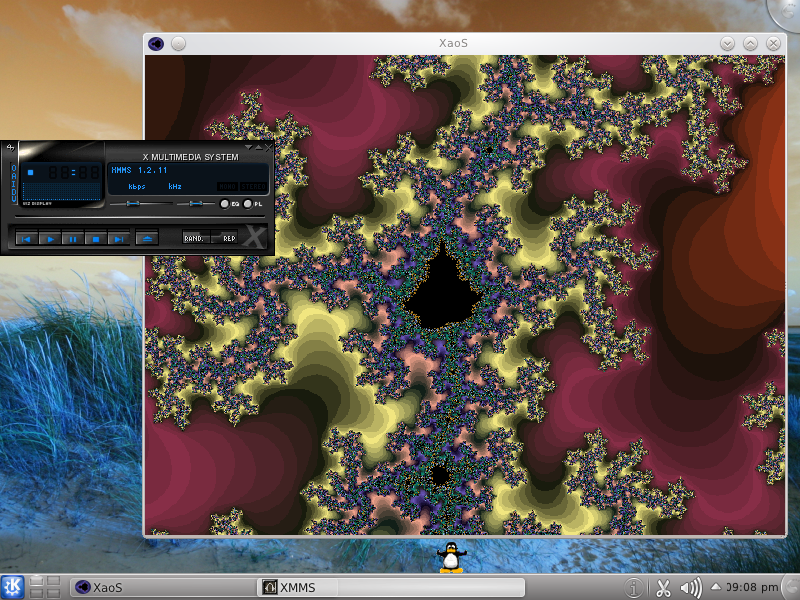Toggle XMMS windowshade mode with the up triangle
Viewport: 800px width, 600px height.
pos(259,147)
